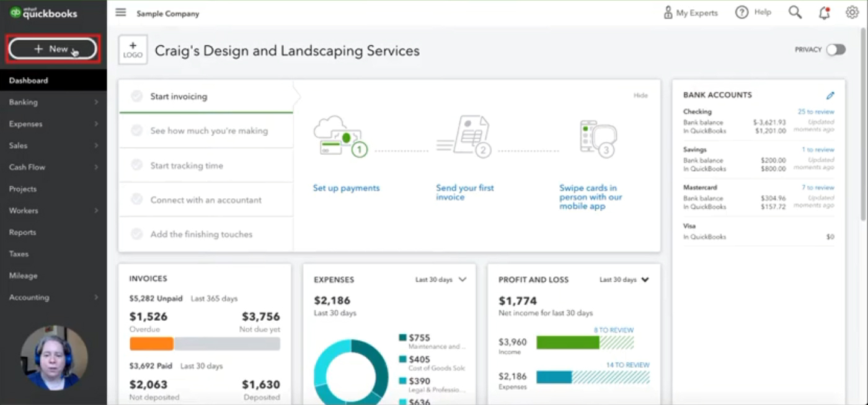Image resolution: width=868 pixels, height=405 pixels.
Task: Open Profit and Loss Last 30 days dropdown
Action: (624, 280)
